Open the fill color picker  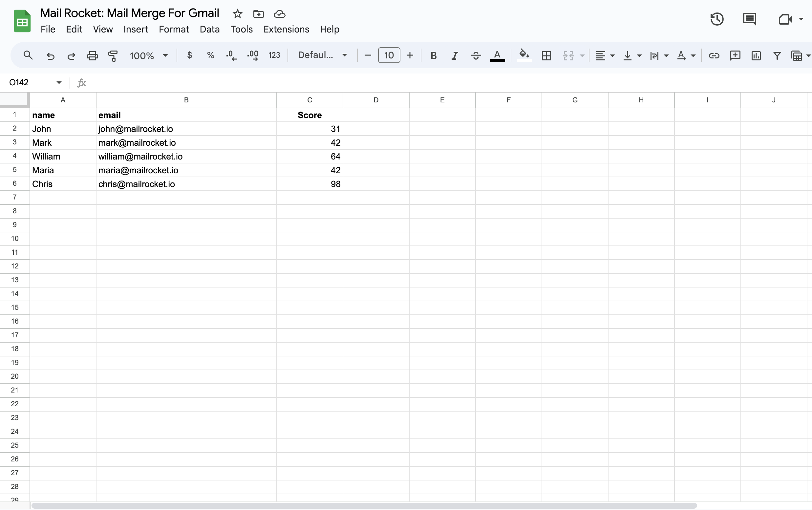pyautogui.click(x=524, y=55)
